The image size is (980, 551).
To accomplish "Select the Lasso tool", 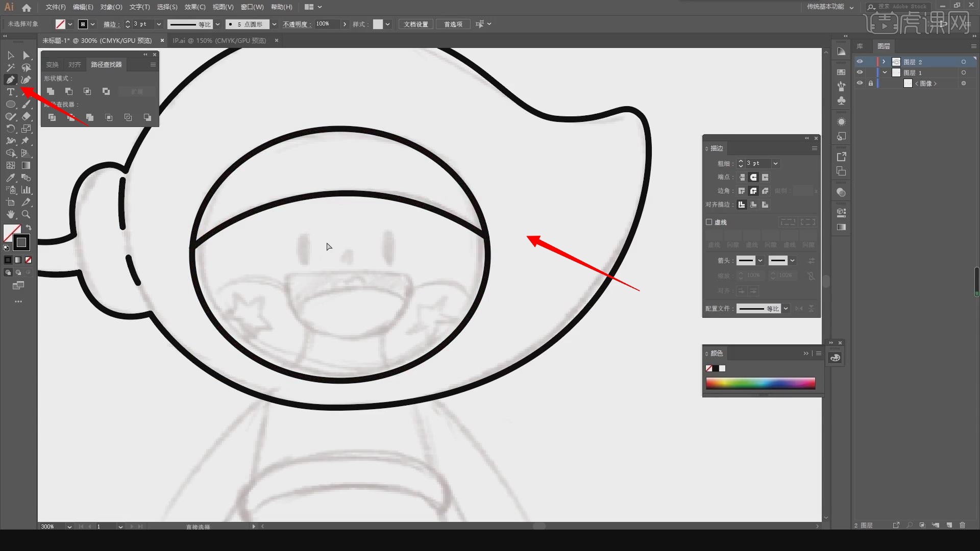I will pyautogui.click(x=27, y=67).
